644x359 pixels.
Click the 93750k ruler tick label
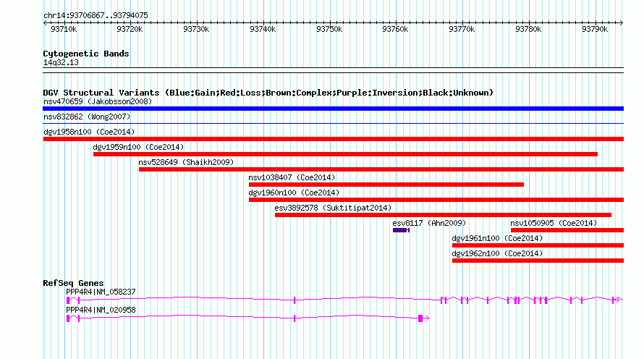coord(329,29)
